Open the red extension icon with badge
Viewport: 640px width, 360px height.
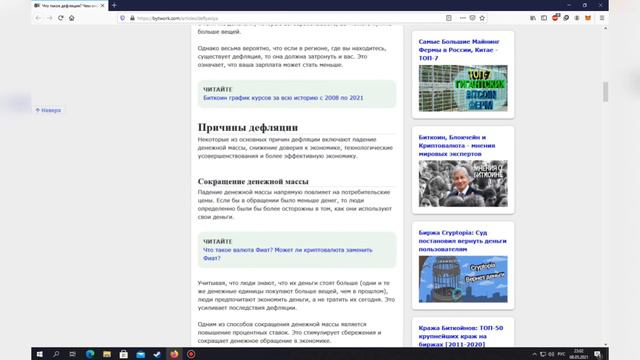(x=555, y=18)
